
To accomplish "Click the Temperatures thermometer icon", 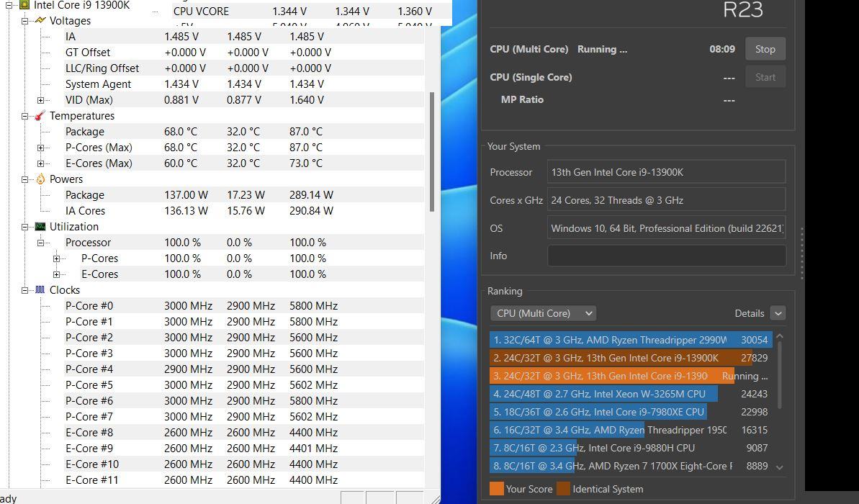I will [40, 116].
